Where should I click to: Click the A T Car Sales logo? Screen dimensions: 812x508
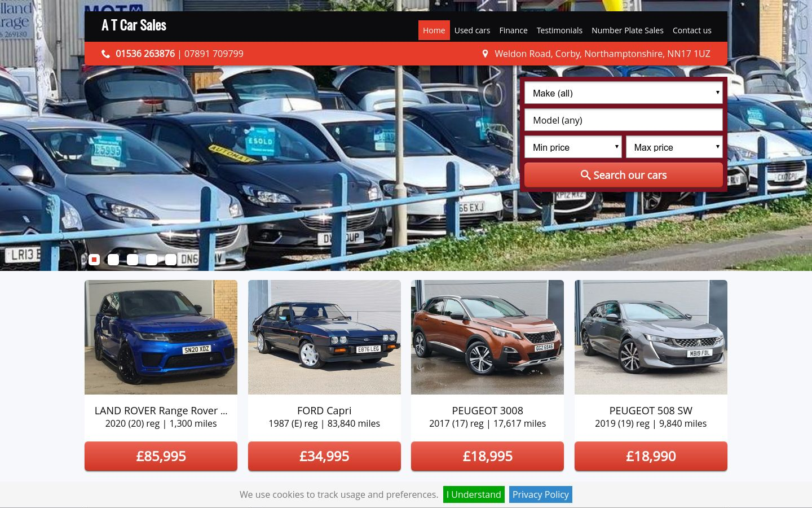(x=134, y=25)
